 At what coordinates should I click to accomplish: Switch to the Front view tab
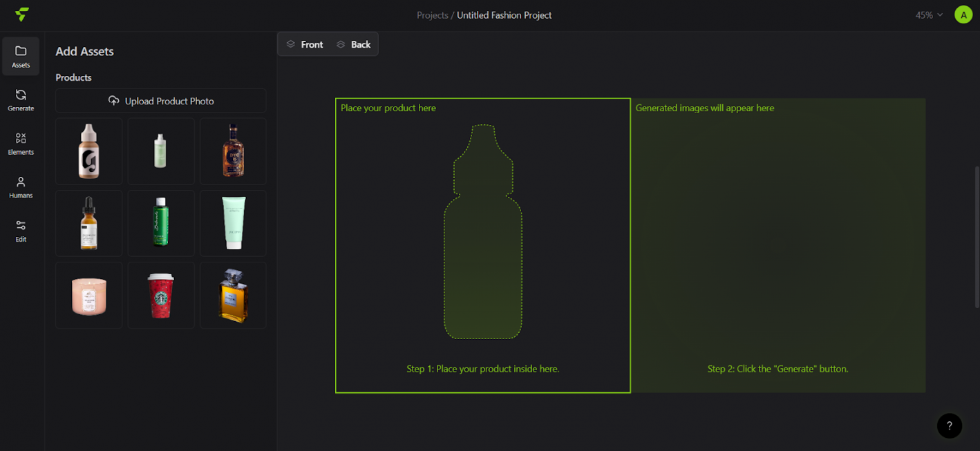(305, 44)
